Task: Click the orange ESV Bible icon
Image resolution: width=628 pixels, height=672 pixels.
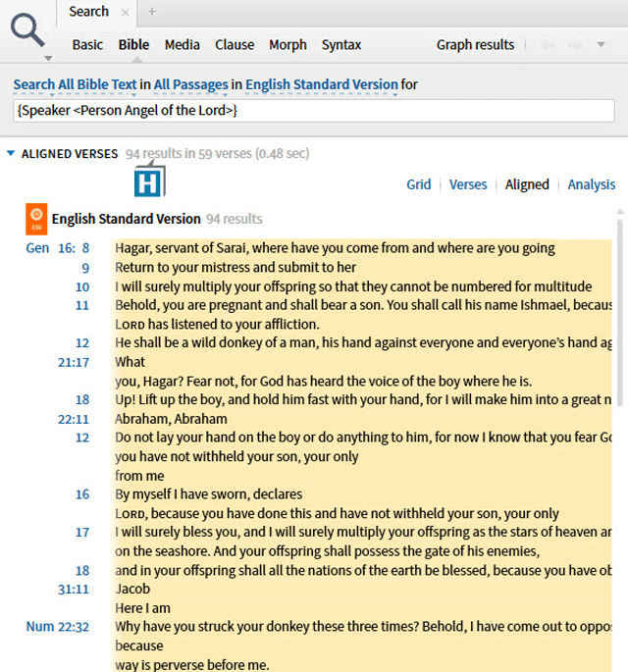Action: pos(35,219)
